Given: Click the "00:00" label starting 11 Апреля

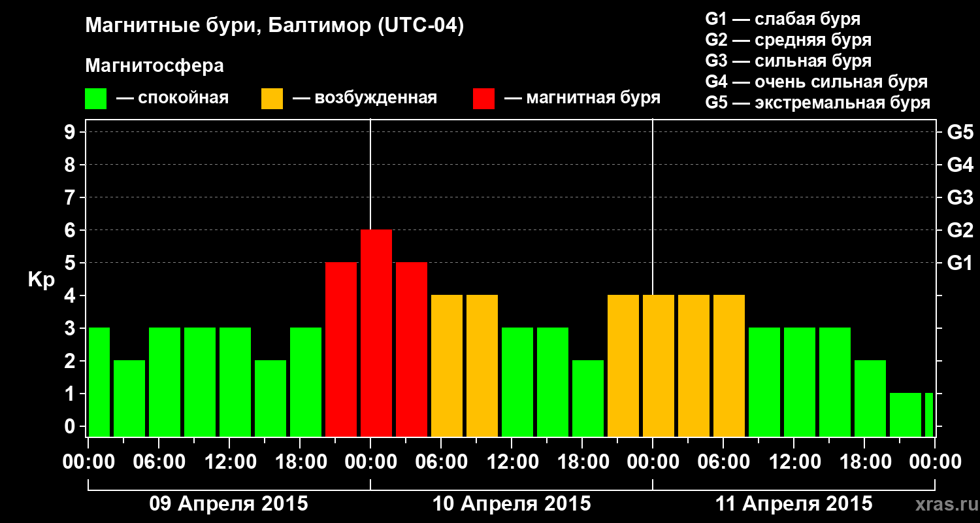Looking at the screenshot, I should 653,462.
